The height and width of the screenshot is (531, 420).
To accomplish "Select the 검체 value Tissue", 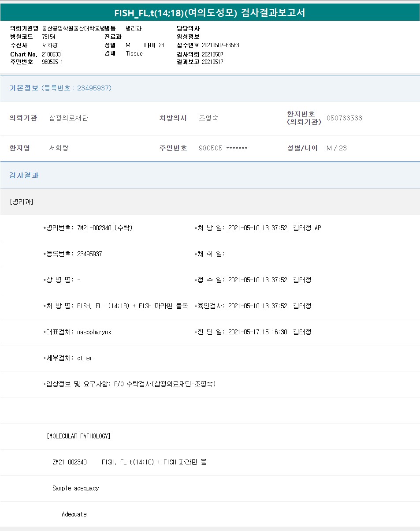I will pos(134,54).
